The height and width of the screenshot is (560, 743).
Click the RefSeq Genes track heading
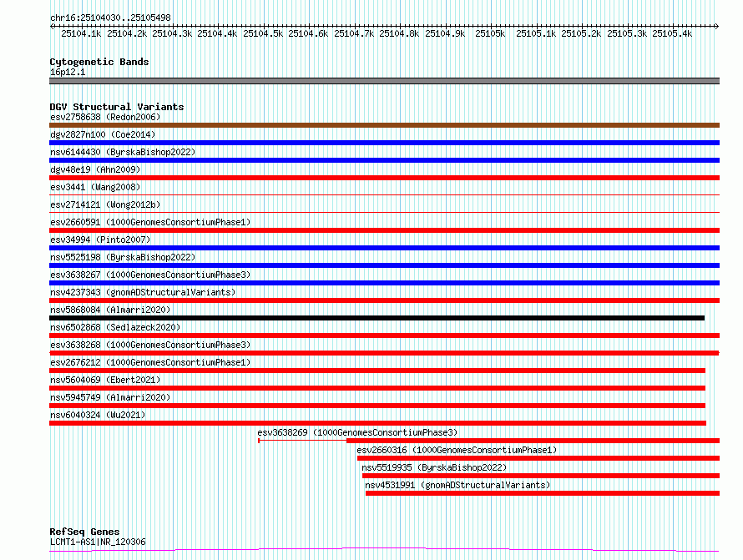point(84,532)
